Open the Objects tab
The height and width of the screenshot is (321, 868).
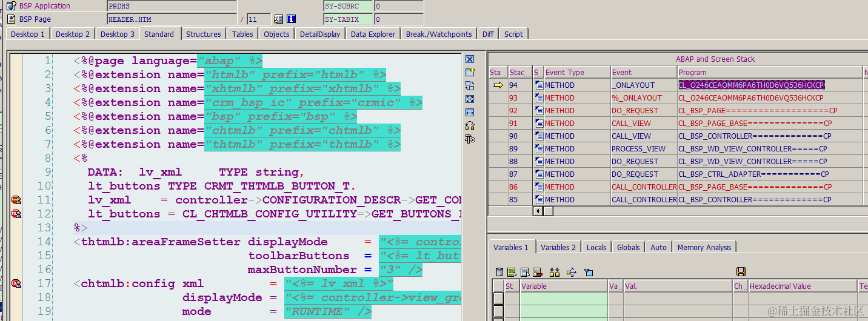pos(276,35)
